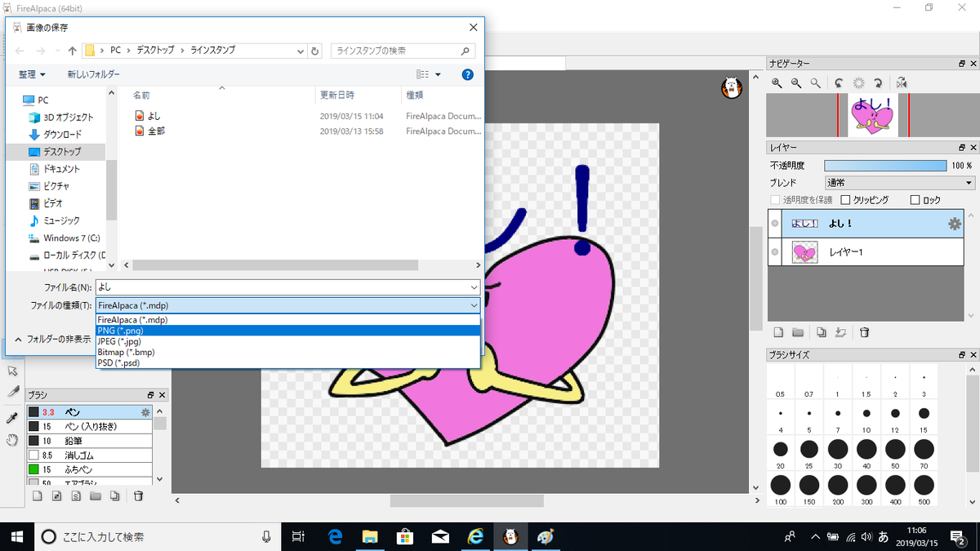The width and height of the screenshot is (980, 551).
Task: Enable ロック checkbox
Action: click(915, 200)
